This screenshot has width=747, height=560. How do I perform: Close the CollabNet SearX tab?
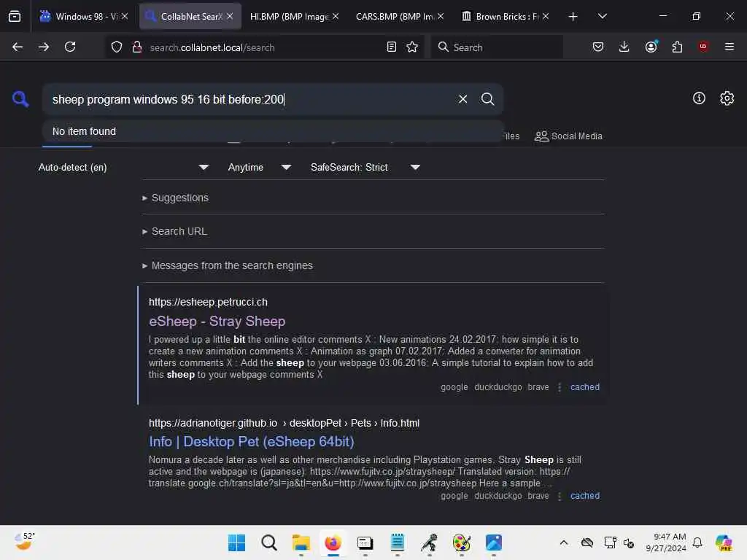pyautogui.click(x=230, y=17)
